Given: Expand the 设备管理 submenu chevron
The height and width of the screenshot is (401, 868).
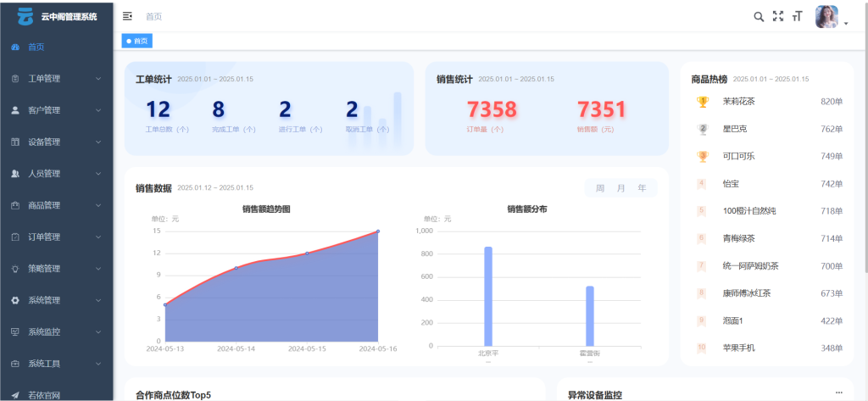Looking at the screenshot, I should point(98,142).
